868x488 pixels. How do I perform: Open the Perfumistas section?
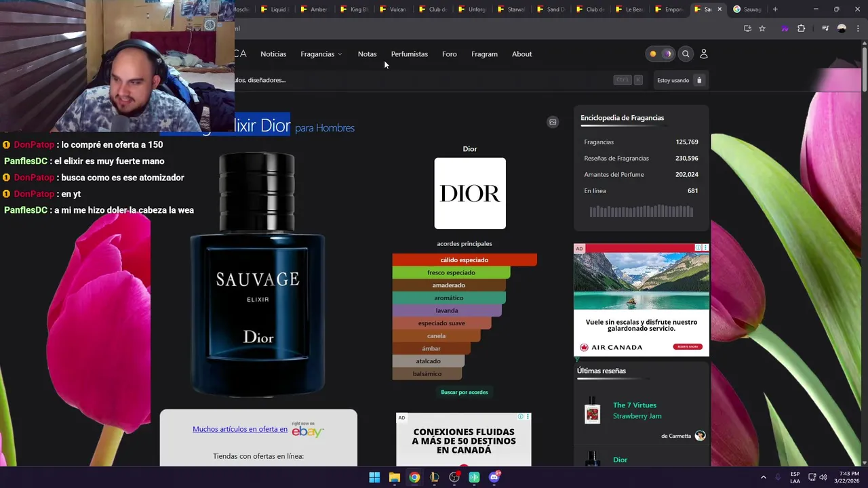[x=409, y=54]
